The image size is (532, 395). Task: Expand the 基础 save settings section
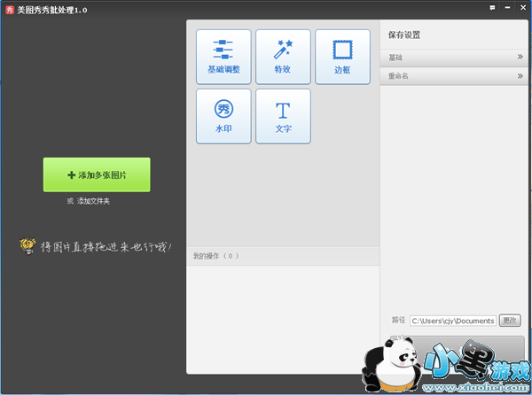click(x=454, y=58)
